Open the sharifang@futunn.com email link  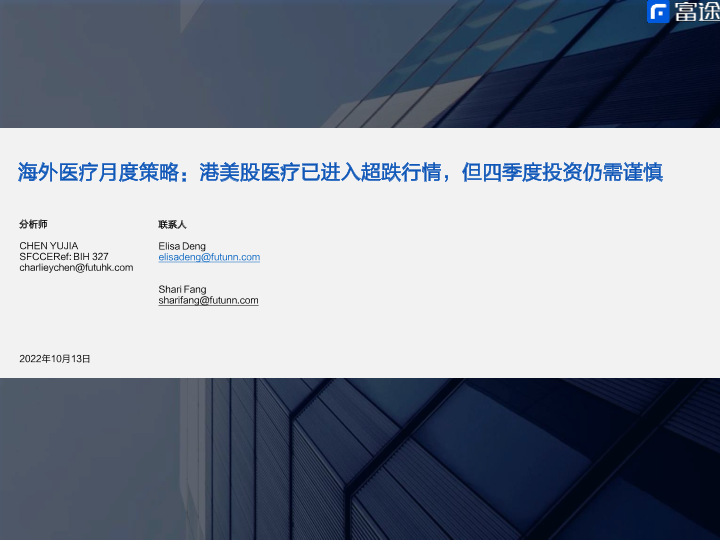click(208, 300)
